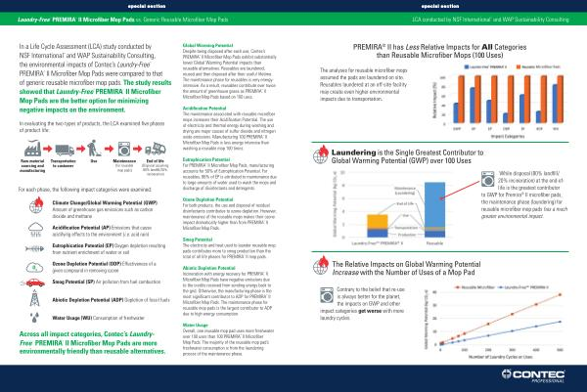Click blue Laundry-Free PREMIRA II legend swatch in bar chart

(x=467, y=66)
